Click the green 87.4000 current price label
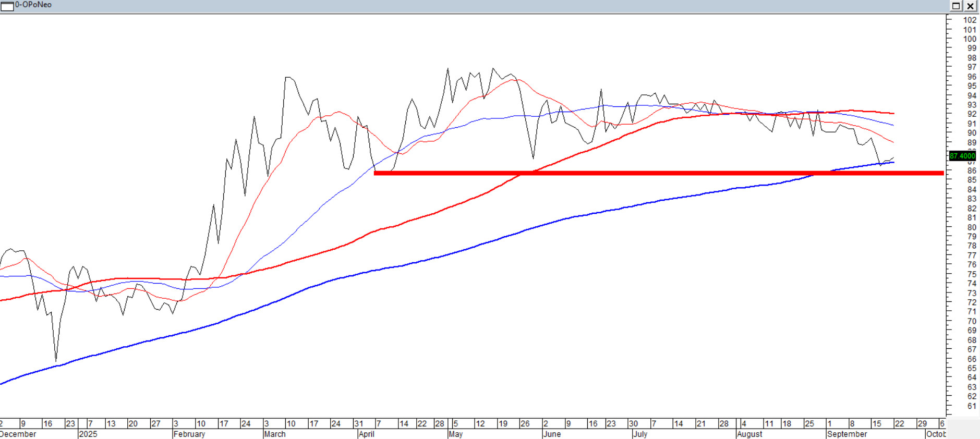 point(962,156)
